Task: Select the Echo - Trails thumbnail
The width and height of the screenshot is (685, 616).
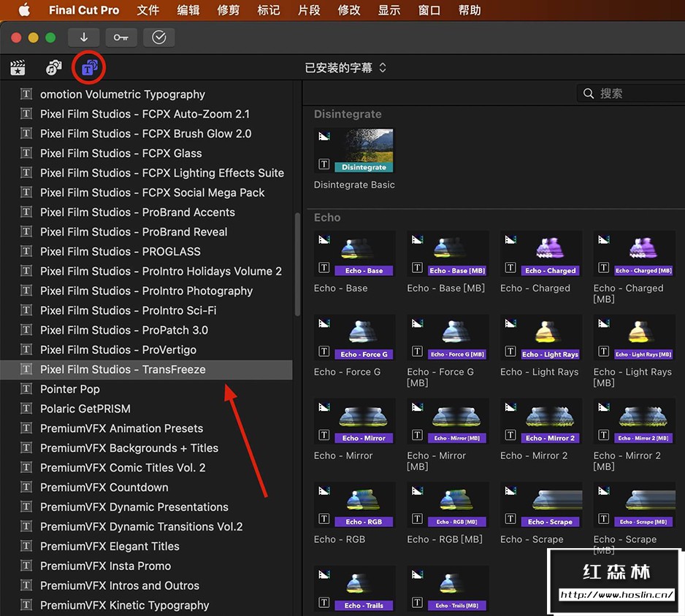Action: 354,588
